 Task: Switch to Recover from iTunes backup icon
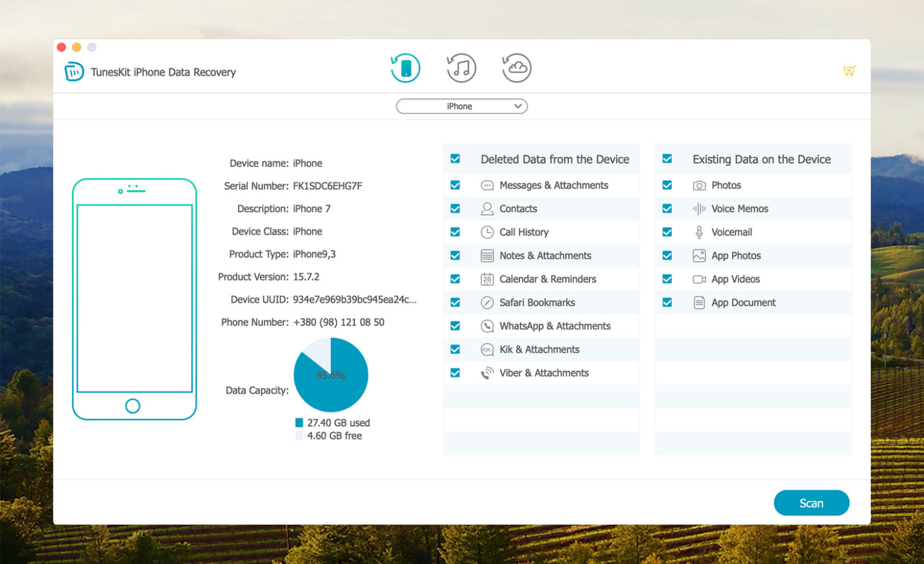(x=461, y=68)
